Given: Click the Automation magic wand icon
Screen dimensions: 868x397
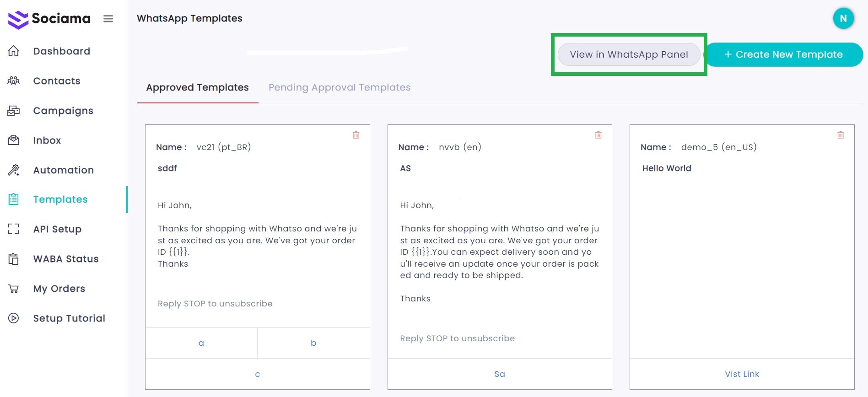Looking at the screenshot, I should (14, 170).
